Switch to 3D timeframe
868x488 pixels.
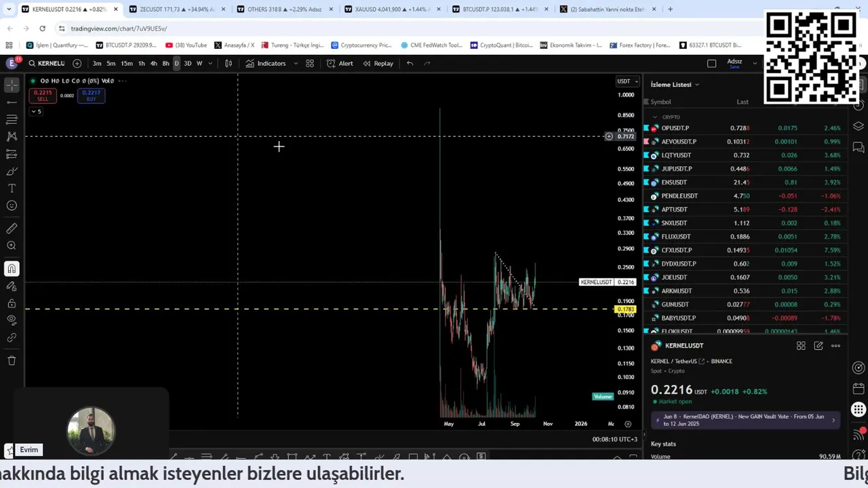[188, 63]
